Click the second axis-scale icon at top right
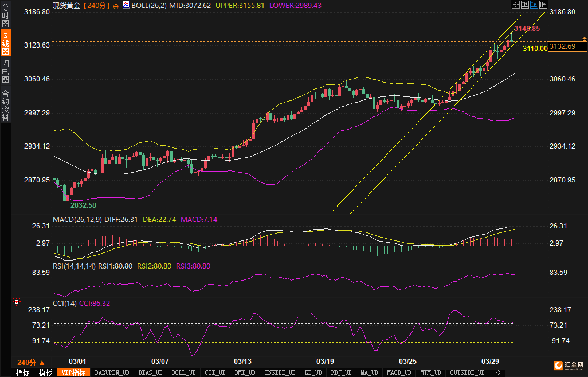588x377 pixels. (x=525, y=5)
